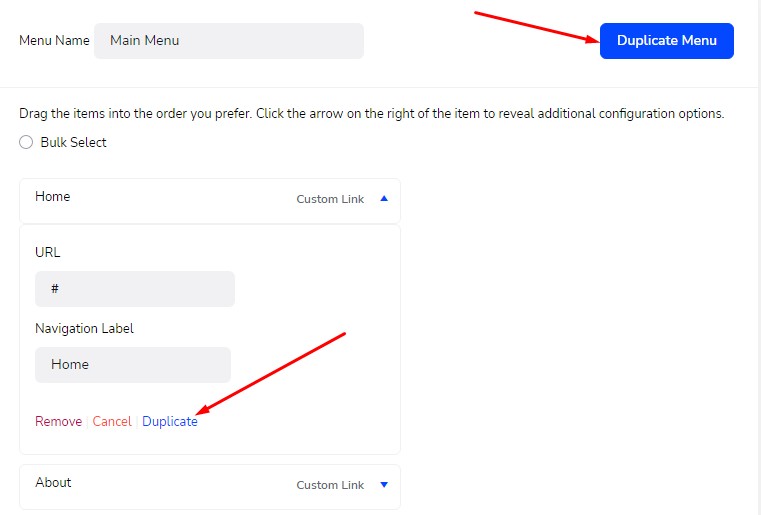Select the Home menu item title
The width and height of the screenshot is (761, 515).
pyautogui.click(x=53, y=197)
